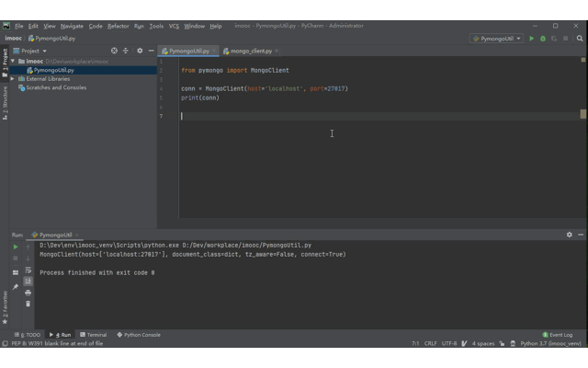Click the 4 spaces indent setting
The height and width of the screenshot is (368, 588).
[x=483, y=343]
